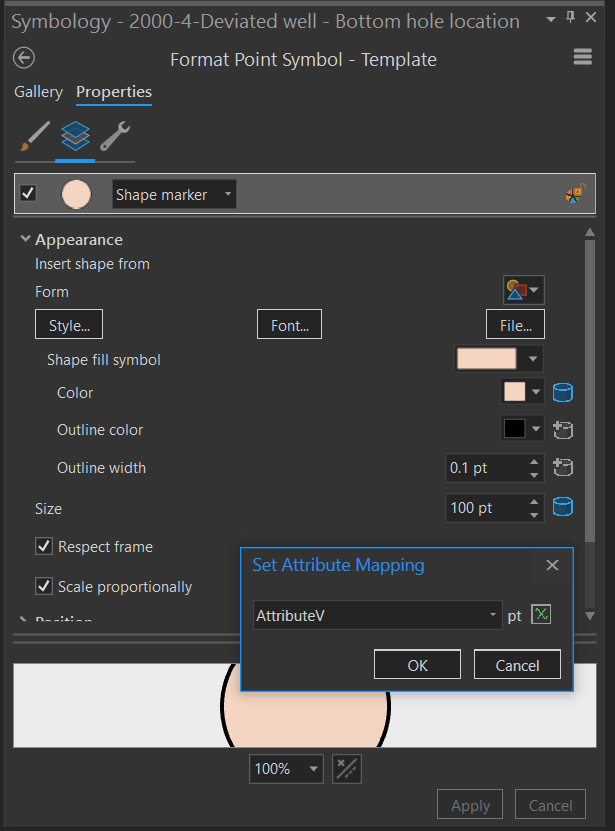Cancel the Set Attribute Mapping dialog
Screen dimensions: 615x831
517,665
